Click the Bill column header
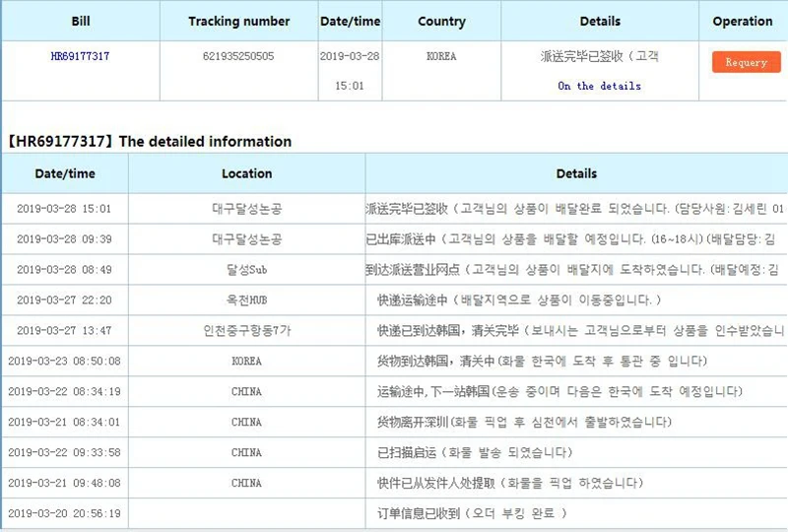The width and height of the screenshot is (788, 532). coord(81,21)
